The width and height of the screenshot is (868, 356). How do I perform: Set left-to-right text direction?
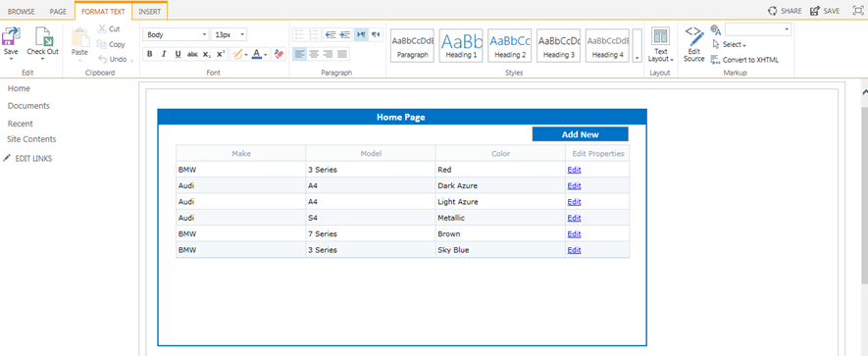(361, 34)
